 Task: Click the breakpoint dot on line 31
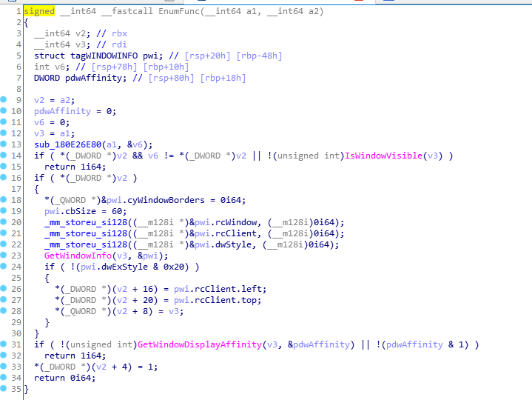[x=4, y=344]
